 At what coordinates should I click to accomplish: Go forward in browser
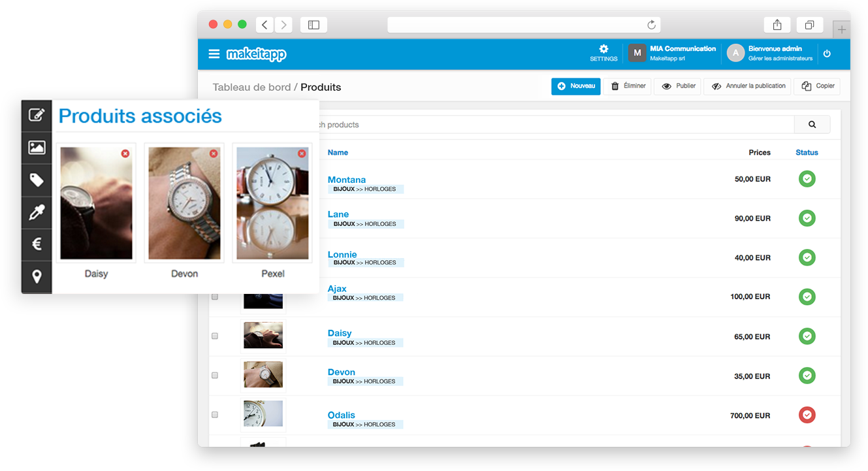click(283, 25)
